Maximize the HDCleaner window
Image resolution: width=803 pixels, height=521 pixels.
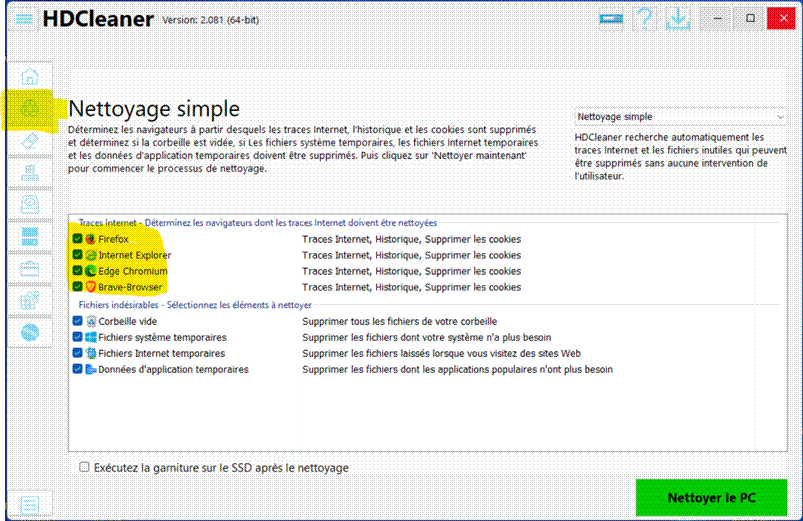coord(750,18)
